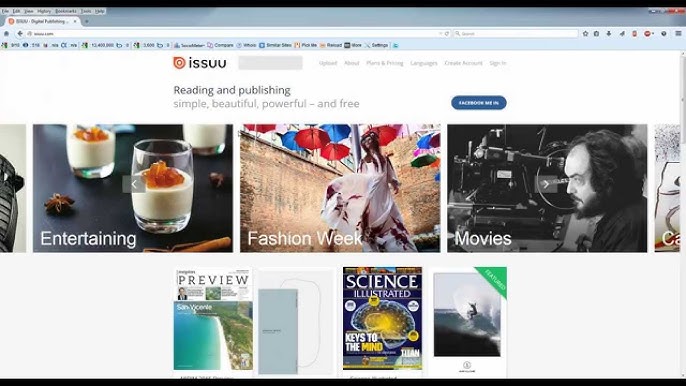This screenshot has width=686, height=386.
Task: Open the toolbar Settings wrench
Action: point(376,45)
